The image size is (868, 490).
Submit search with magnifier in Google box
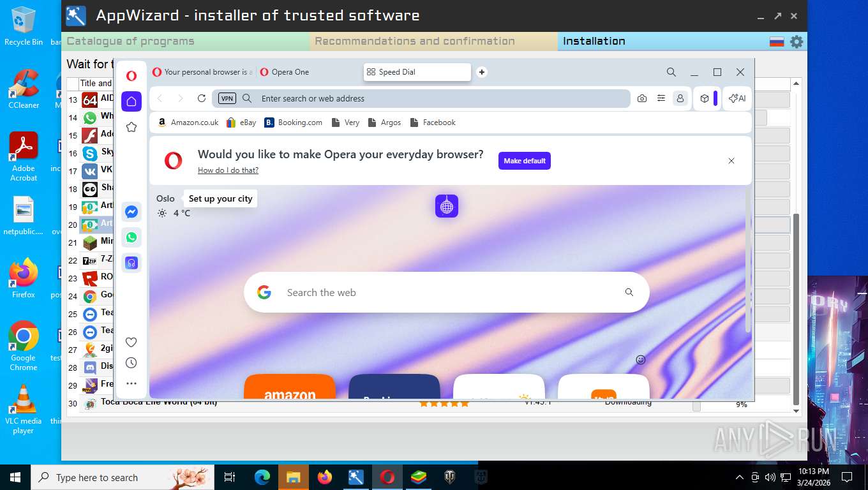(629, 292)
